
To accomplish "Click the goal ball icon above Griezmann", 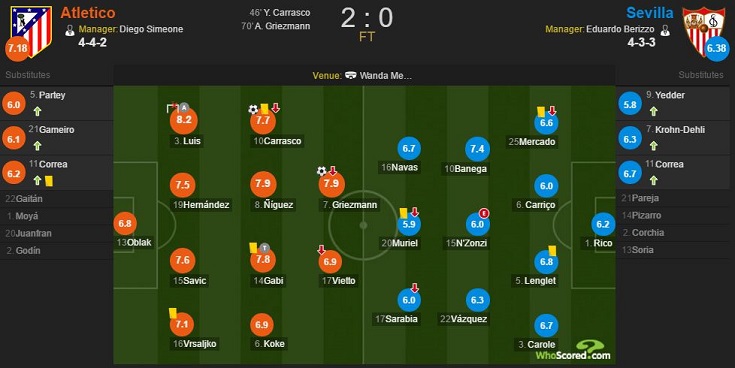I will pos(322,171).
